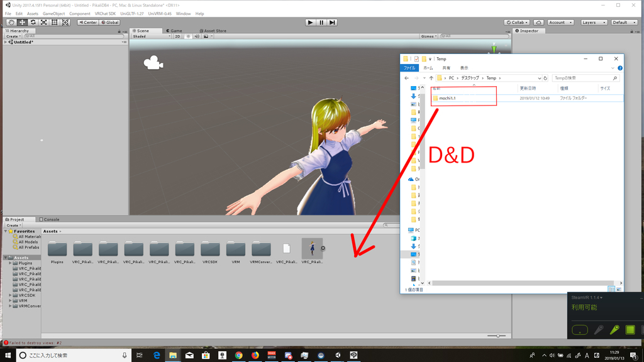
Task: Open the VRChat SDK menu
Action: pos(105,14)
